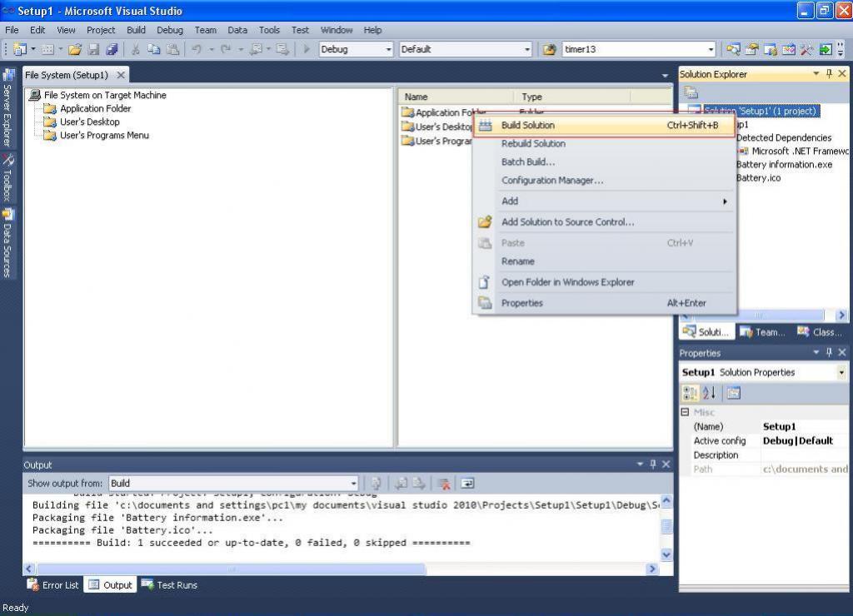853x616 pixels.
Task: Clear all Output text with the red-X icon
Action: point(444,484)
